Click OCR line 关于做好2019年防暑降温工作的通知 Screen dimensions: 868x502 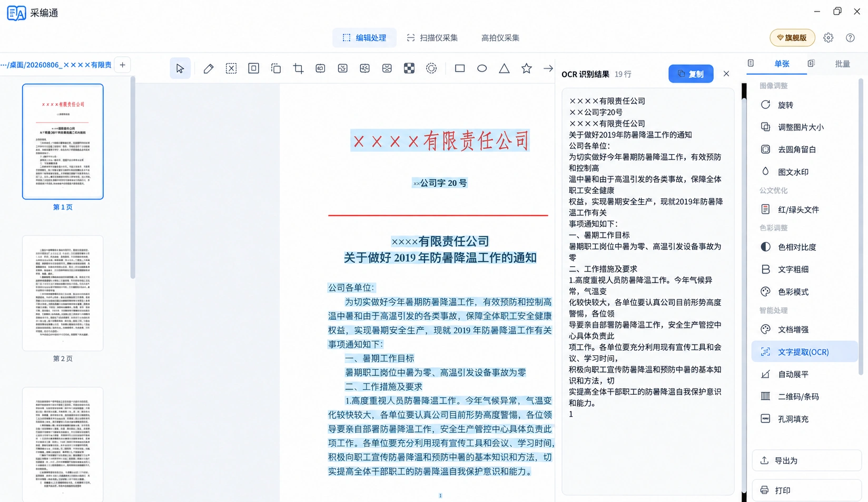point(630,135)
